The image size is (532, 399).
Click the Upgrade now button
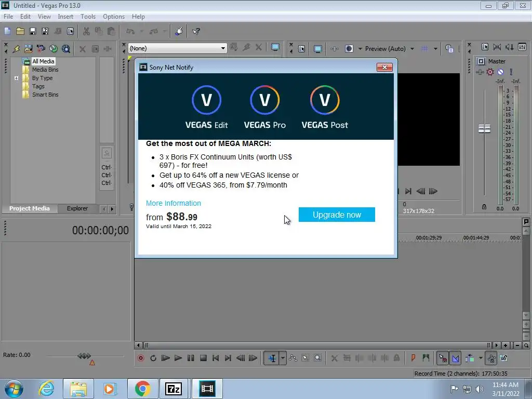pyautogui.click(x=337, y=215)
